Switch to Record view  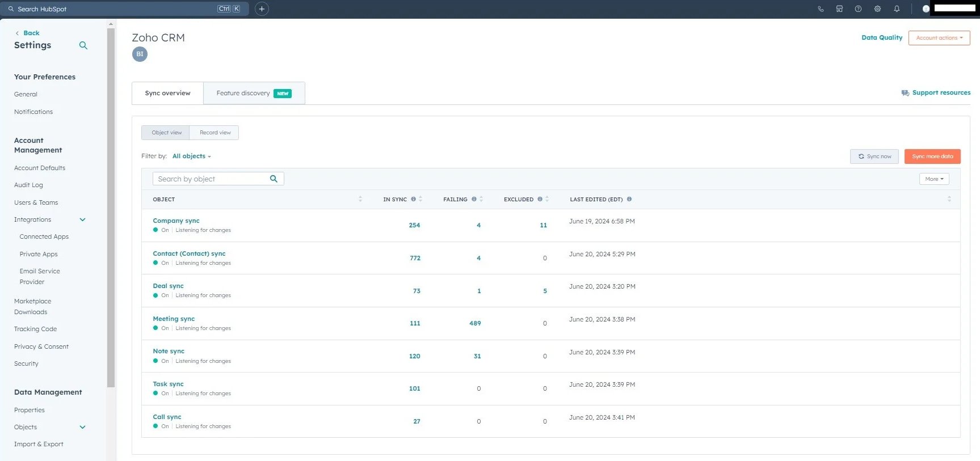click(x=214, y=133)
